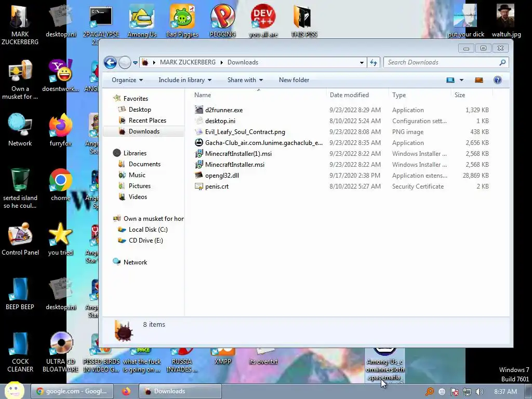
Task: Open view options dropdown arrow
Action: [x=461, y=80]
